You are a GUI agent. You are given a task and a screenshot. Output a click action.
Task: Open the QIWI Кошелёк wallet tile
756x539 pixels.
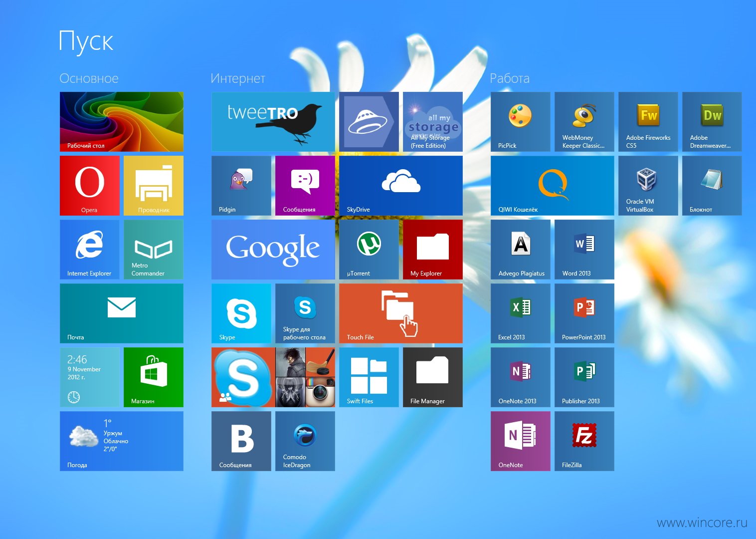[x=553, y=186]
